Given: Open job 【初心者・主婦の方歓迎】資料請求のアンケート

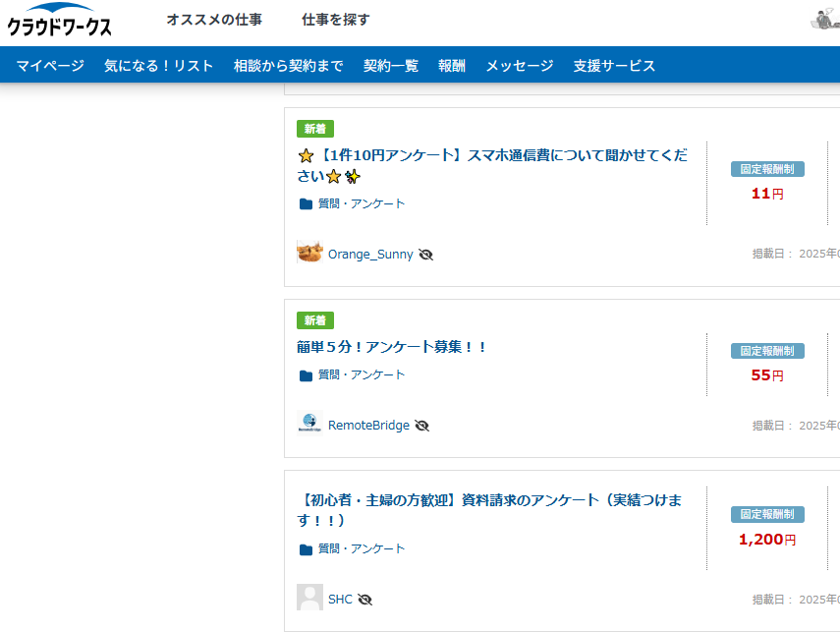Looking at the screenshot, I should [x=489, y=510].
